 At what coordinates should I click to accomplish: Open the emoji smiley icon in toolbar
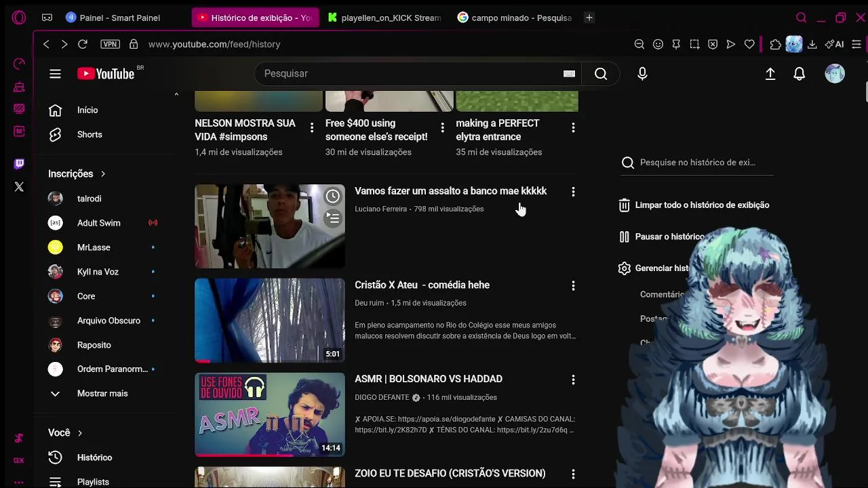pyautogui.click(x=658, y=44)
